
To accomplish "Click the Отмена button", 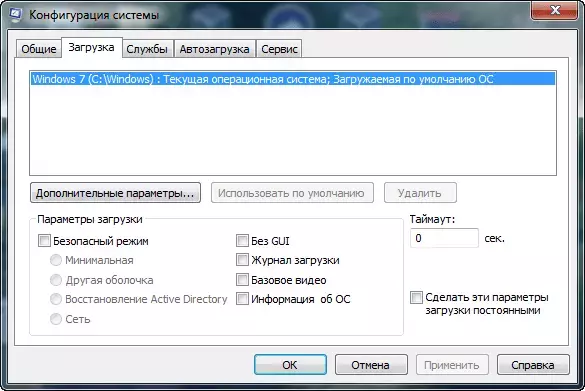I will 371,365.
